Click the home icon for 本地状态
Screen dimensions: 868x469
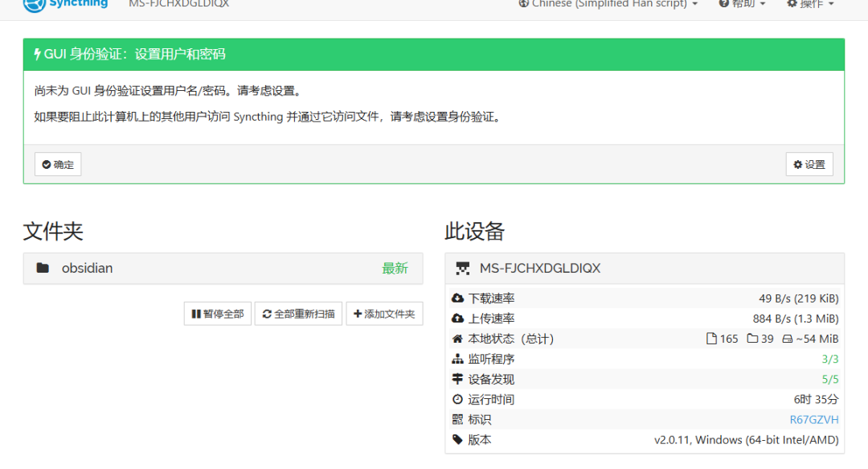(457, 339)
